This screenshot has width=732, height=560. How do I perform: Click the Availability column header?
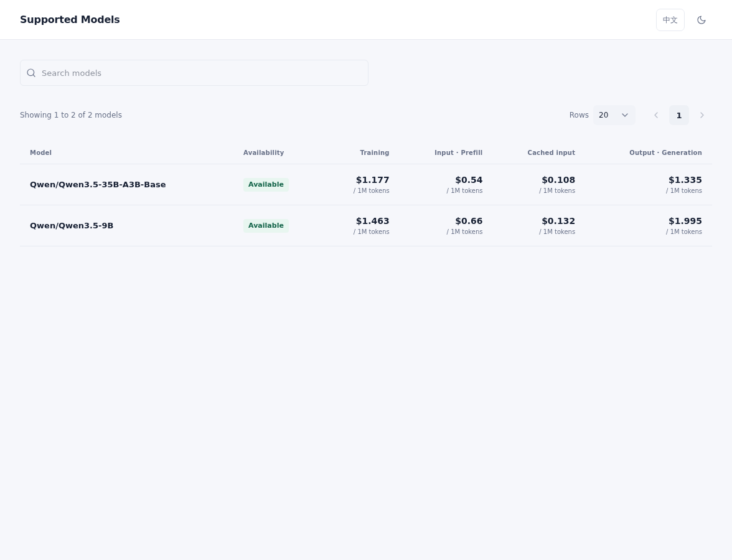pyautogui.click(x=263, y=152)
